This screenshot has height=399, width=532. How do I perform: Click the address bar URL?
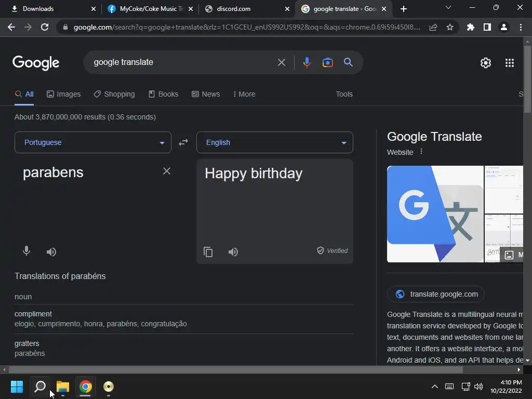[x=247, y=27]
